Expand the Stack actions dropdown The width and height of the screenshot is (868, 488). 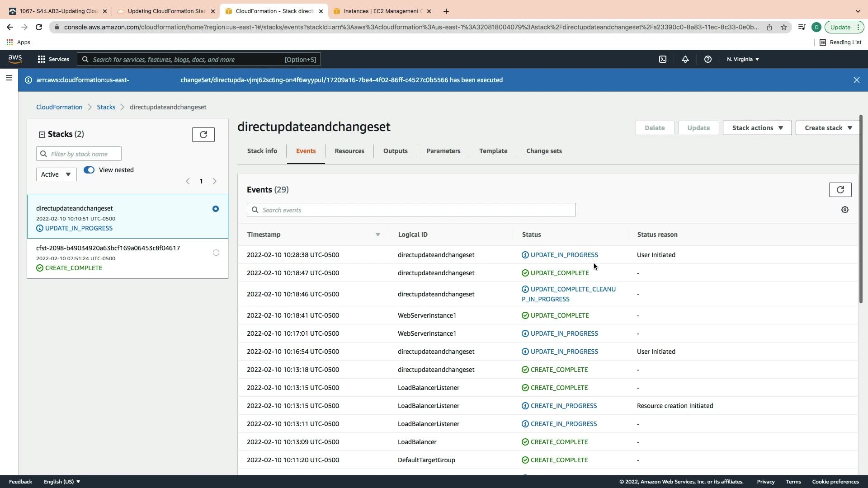757,128
